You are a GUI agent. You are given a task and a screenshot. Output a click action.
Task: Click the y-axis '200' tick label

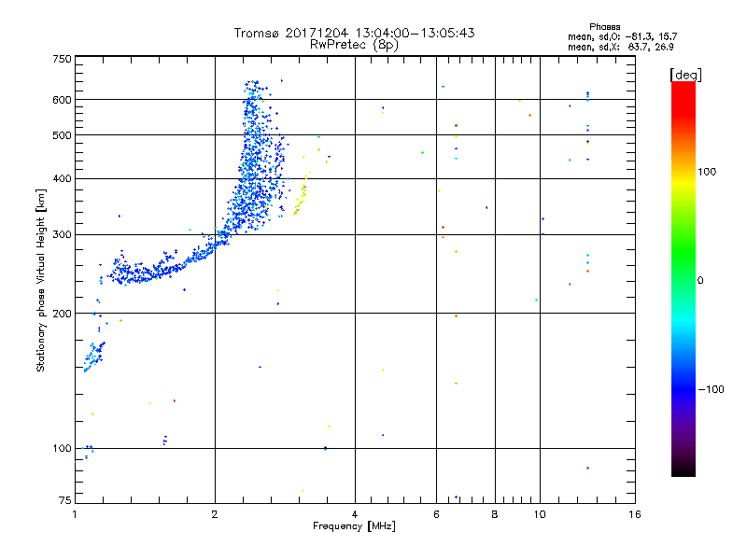coord(62,314)
